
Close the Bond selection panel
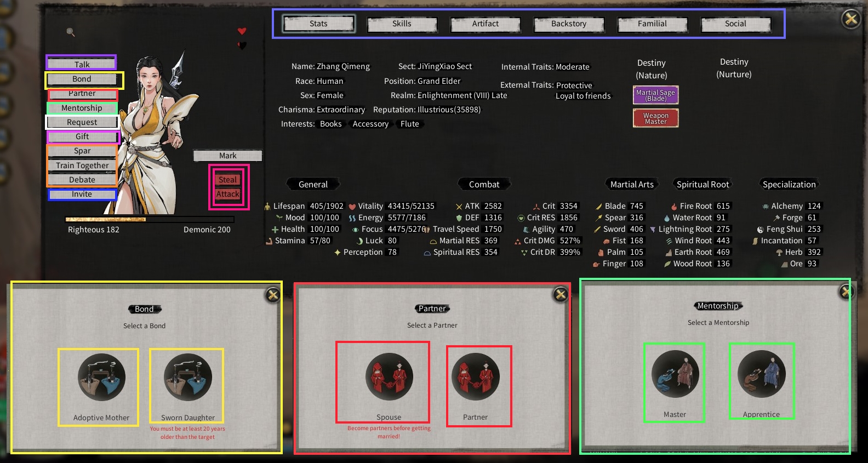(273, 295)
